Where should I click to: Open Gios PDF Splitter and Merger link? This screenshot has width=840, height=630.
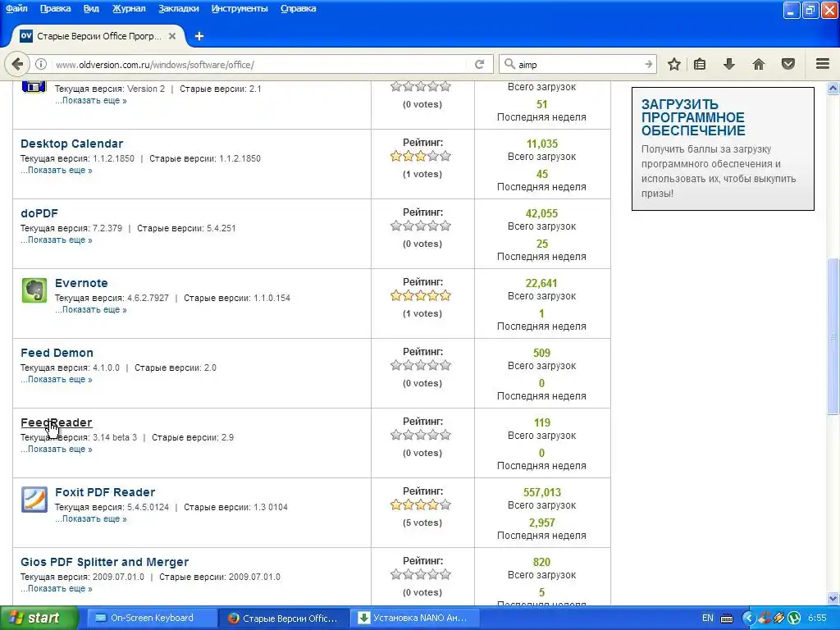pyautogui.click(x=104, y=561)
